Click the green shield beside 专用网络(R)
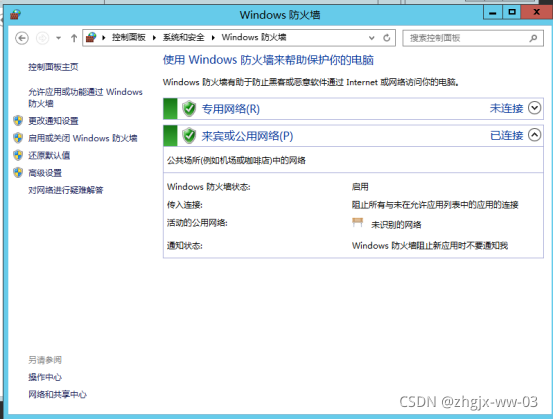The image size is (553, 420). coord(189,109)
